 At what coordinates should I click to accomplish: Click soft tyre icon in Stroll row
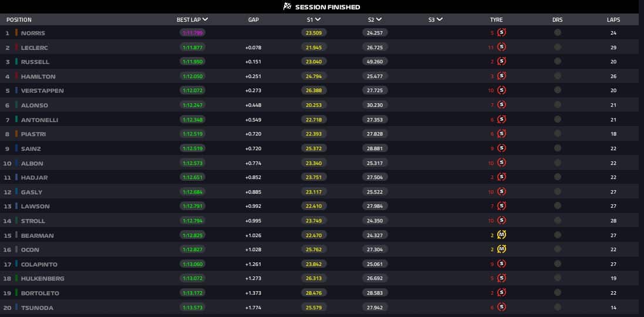pos(501,221)
